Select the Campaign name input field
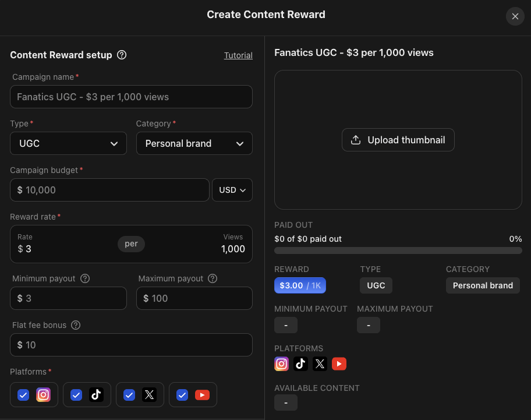The image size is (531, 420). click(131, 97)
